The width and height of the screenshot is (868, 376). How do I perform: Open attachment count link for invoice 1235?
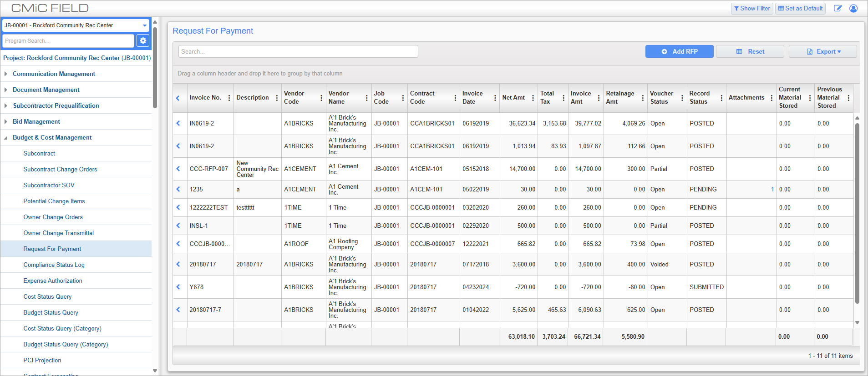(772, 189)
